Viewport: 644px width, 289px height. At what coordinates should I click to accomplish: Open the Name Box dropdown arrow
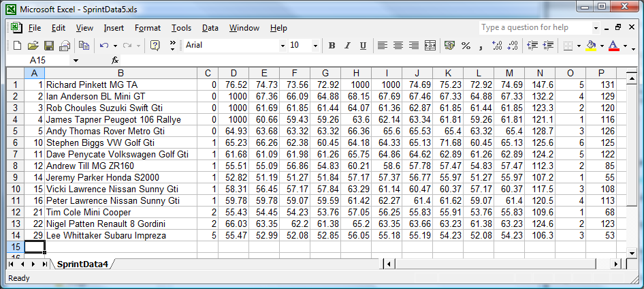pyautogui.click(x=76, y=61)
